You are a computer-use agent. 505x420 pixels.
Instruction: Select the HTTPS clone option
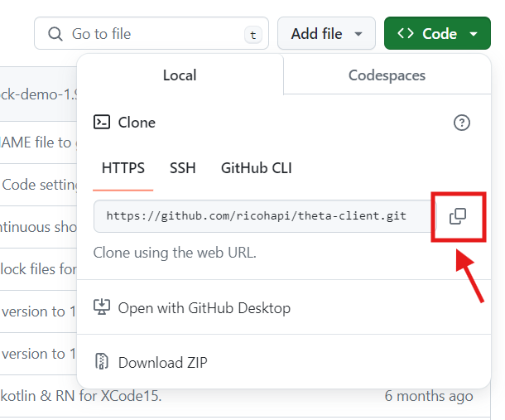click(123, 168)
